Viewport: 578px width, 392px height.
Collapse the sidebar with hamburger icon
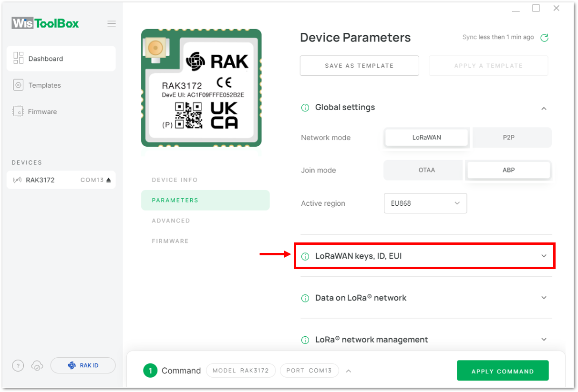pyautogui.click(x=112, y=23)
